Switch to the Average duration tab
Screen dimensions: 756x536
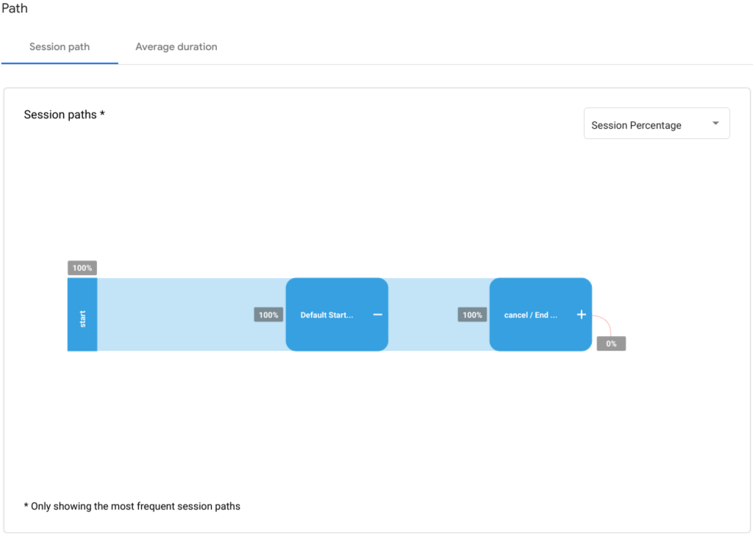coord(176,46)
